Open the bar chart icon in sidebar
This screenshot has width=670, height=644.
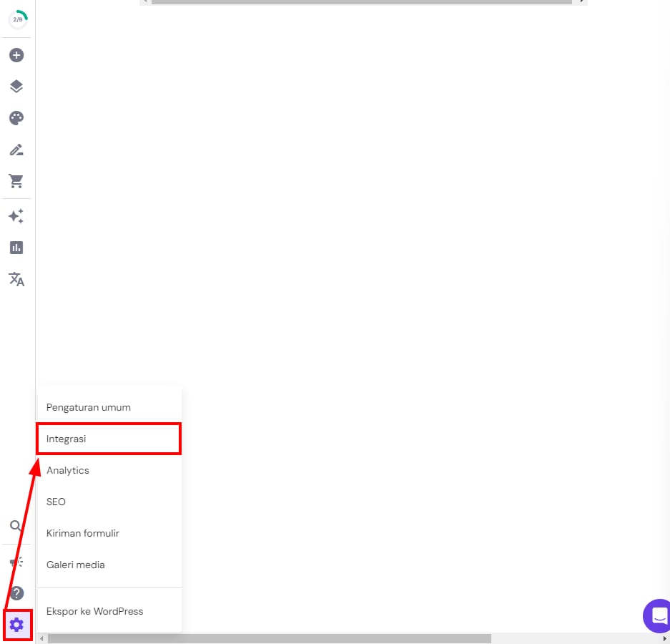click(16, 248)
